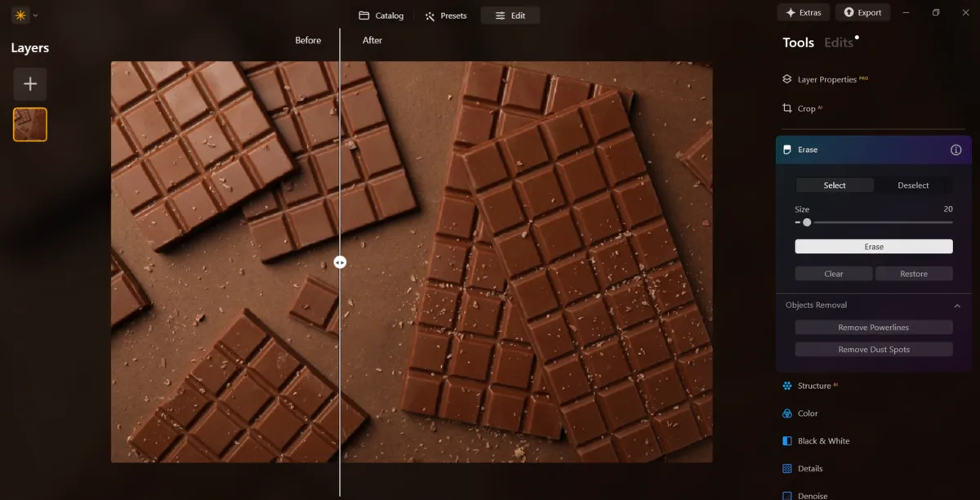Screen dimensions: 980x500
Task: Open the dropdown next to the app logo
Action: [34, 14]
